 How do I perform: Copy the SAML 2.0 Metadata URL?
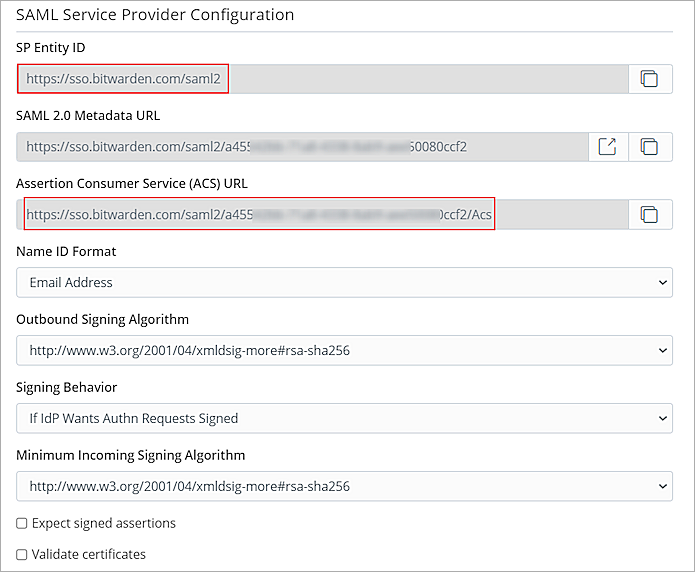pos(650,147)
